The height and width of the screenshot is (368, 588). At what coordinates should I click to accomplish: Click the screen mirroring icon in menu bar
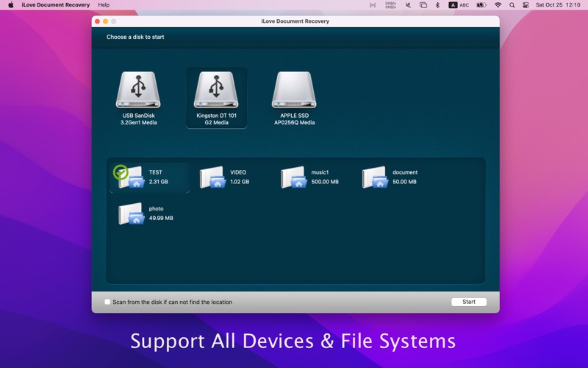(423, 5)
